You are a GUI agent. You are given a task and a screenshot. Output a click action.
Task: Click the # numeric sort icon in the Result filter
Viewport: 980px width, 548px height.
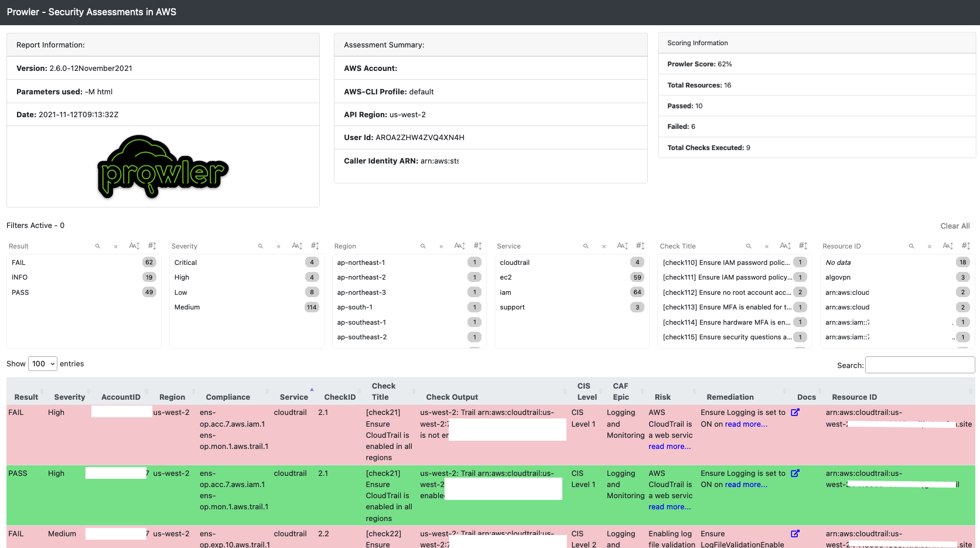tap(152, 246)
